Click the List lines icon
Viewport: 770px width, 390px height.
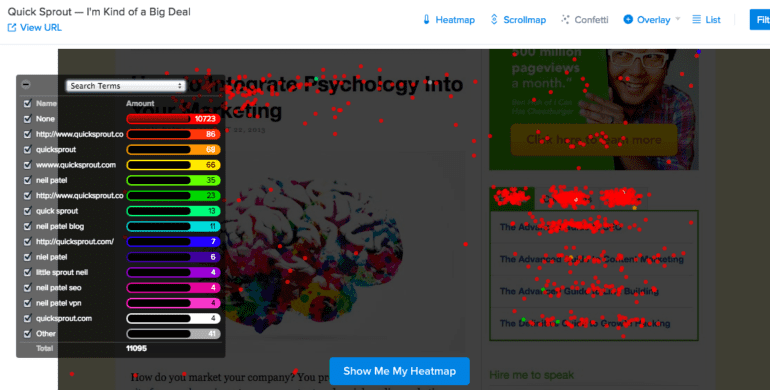696,20
